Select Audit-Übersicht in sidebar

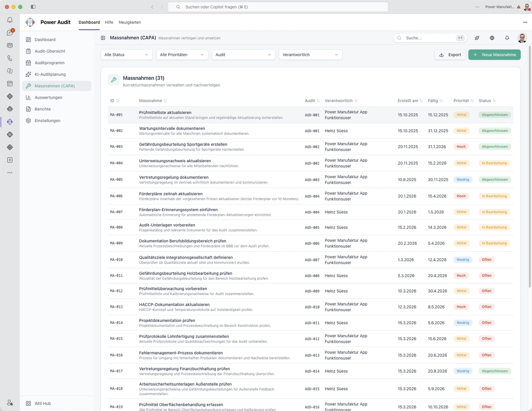point(57,51)
